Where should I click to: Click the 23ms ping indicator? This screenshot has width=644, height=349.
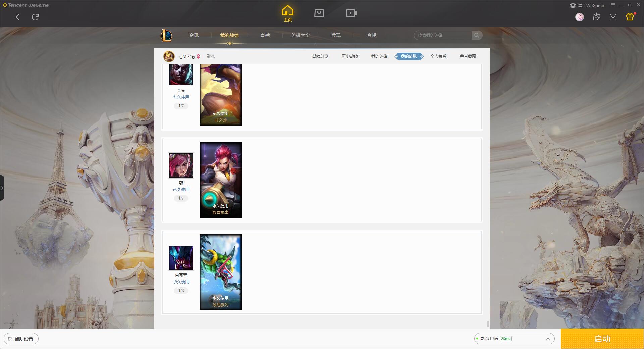506,339
